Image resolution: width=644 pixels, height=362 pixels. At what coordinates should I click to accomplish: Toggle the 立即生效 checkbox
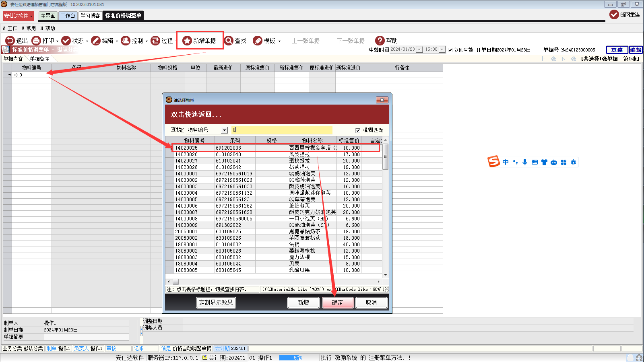(x=450, y=50)
